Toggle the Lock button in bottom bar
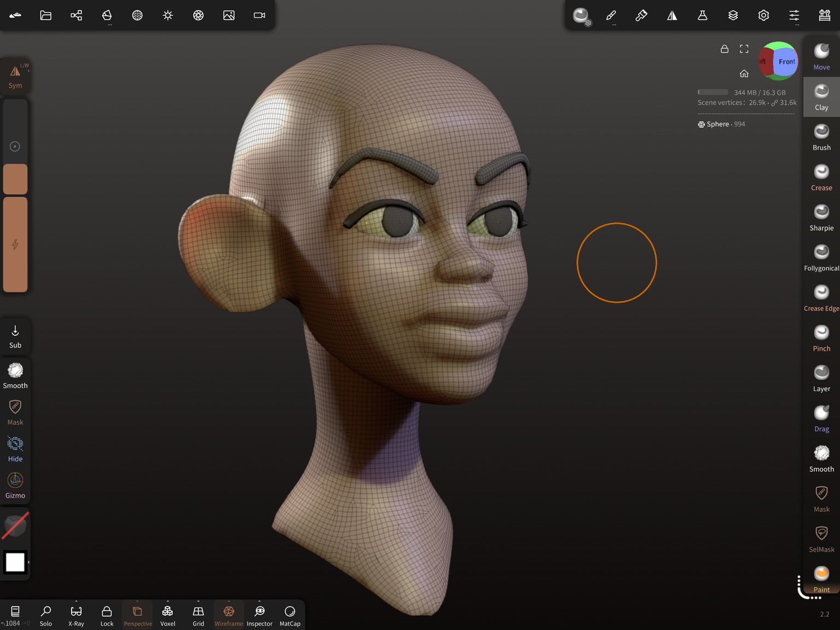This screenshot has width=840, height=630. tap(107, 615)
